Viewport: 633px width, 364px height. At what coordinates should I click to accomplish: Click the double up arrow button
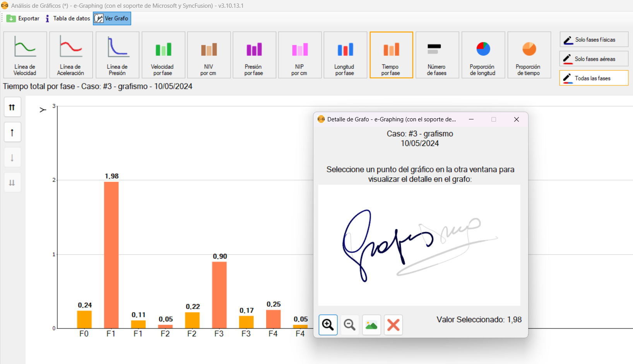tap(12, 107)
